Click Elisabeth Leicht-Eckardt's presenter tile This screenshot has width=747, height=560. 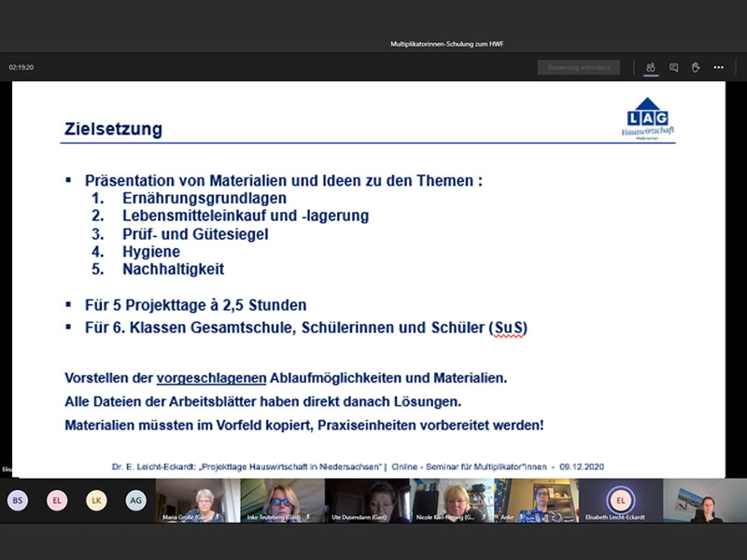[x=620, y=500]
